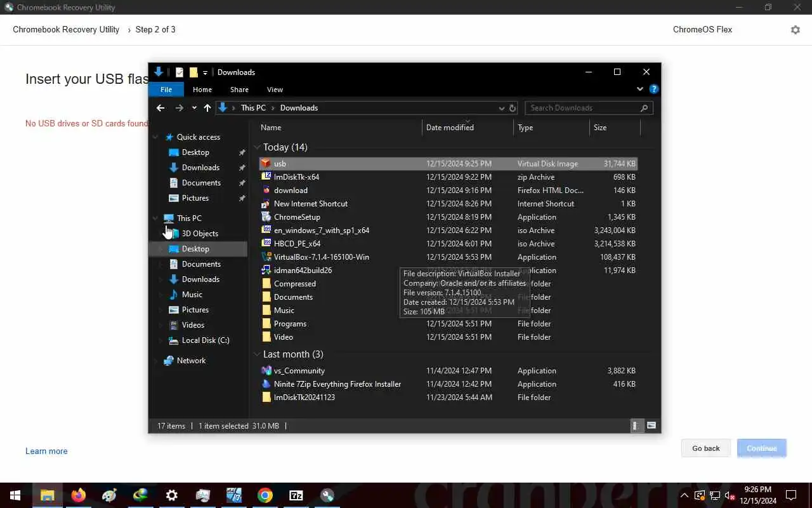
Task: Open the Windows Start menu
Action: [x=15, y=495]
